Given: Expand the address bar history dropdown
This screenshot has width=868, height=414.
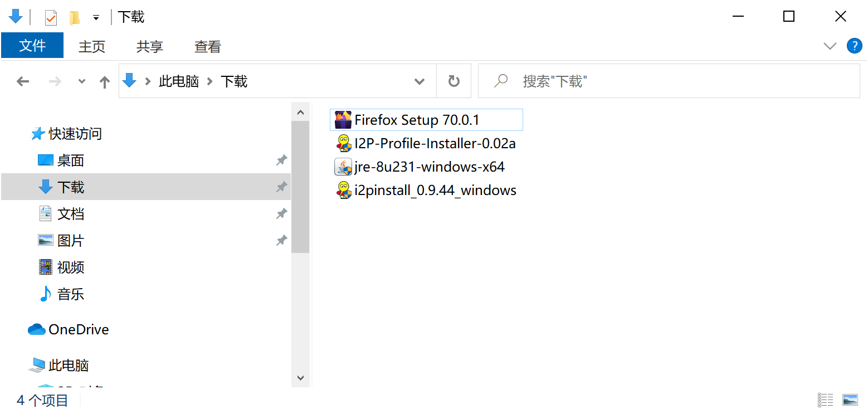Looking at the screenshot, I should (x=420, y=82).
